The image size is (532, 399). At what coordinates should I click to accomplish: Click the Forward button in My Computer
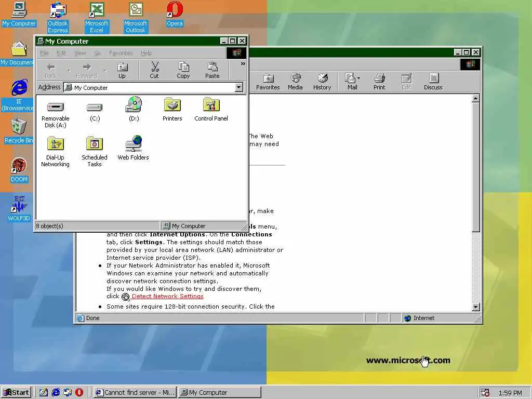tap(87, 71)
